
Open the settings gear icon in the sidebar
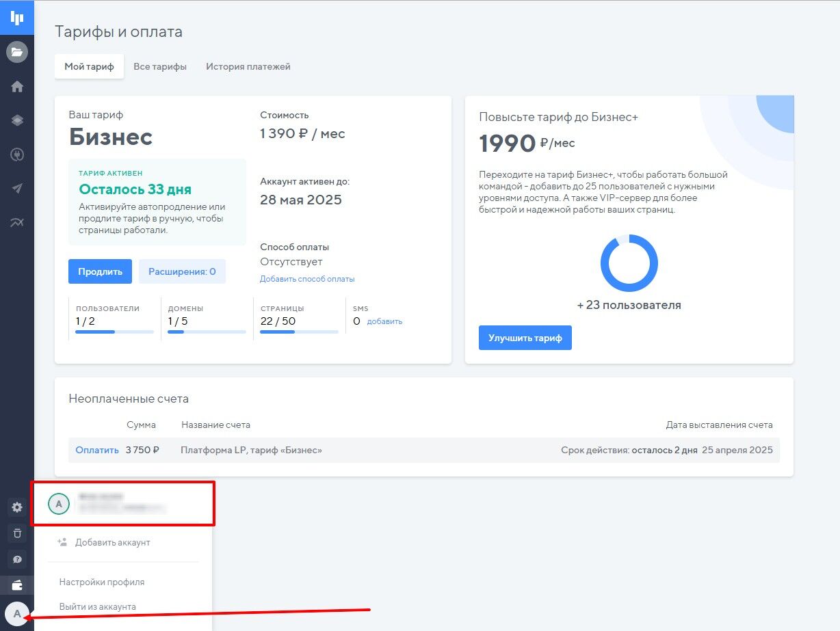pyautogui.click(x=17, y=507)
